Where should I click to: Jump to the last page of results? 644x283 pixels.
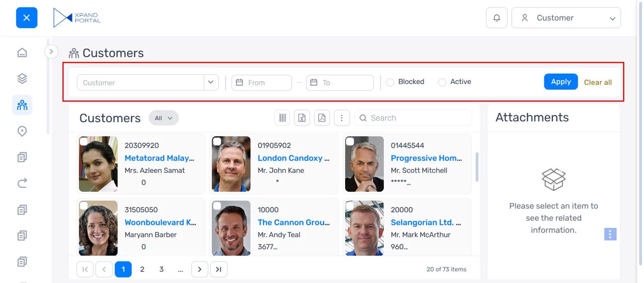tap(219, 269)
